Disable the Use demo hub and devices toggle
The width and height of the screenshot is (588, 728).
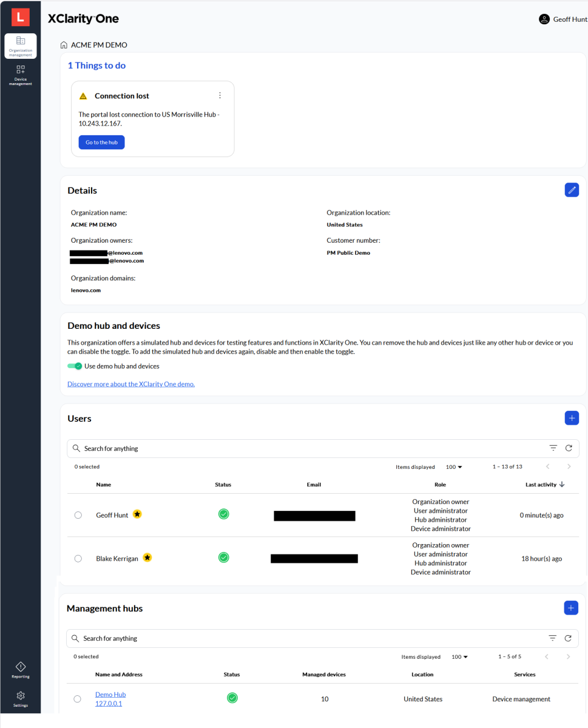coord(75,366)
